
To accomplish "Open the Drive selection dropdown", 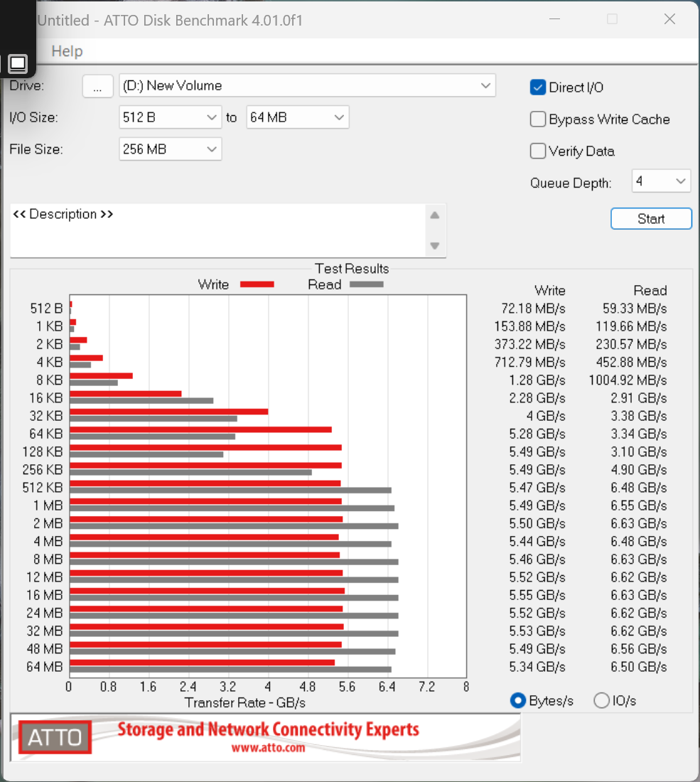I will [307, 86].
